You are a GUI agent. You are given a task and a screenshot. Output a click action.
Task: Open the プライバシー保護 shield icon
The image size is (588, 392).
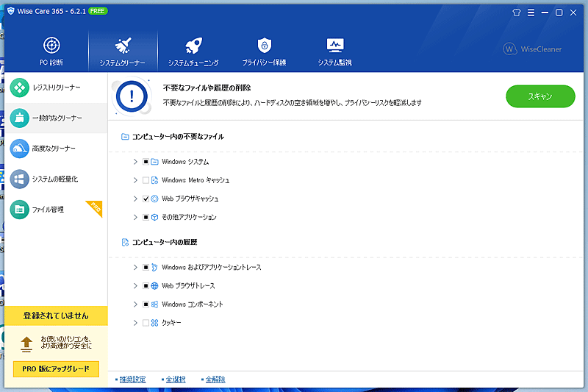tap(265, 46)
